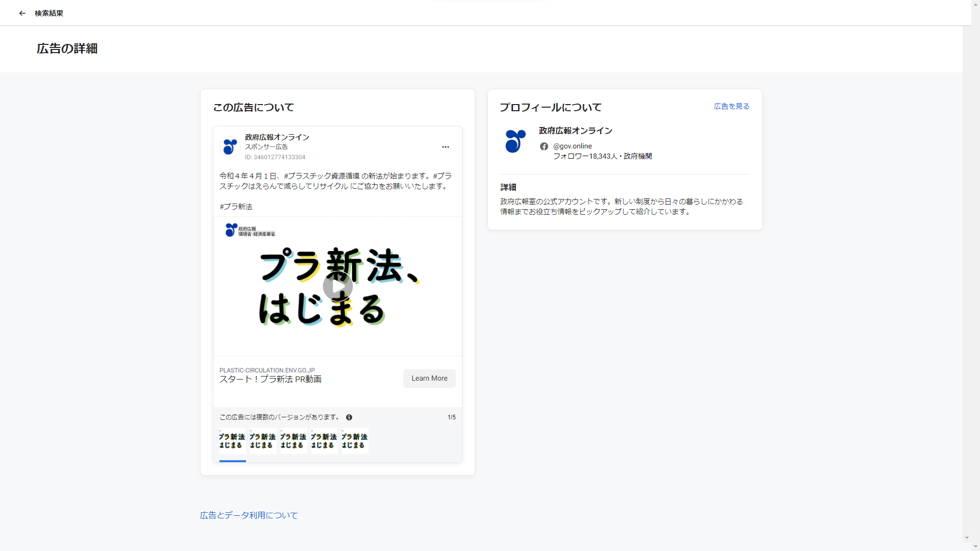Image resolution: width=980 pixels, height=551 pixels.
Task: Select the second ad version thumbnail
Action: [x=263, y=441]
